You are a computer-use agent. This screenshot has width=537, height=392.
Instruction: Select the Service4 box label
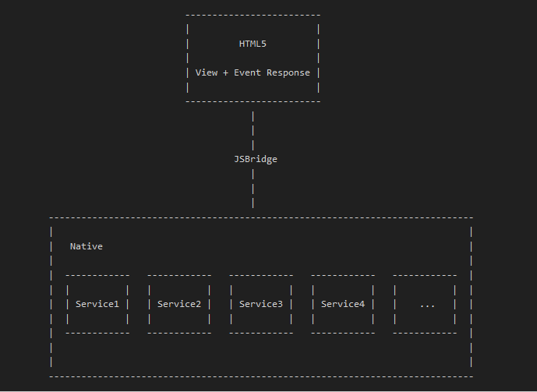pos(343,304)
